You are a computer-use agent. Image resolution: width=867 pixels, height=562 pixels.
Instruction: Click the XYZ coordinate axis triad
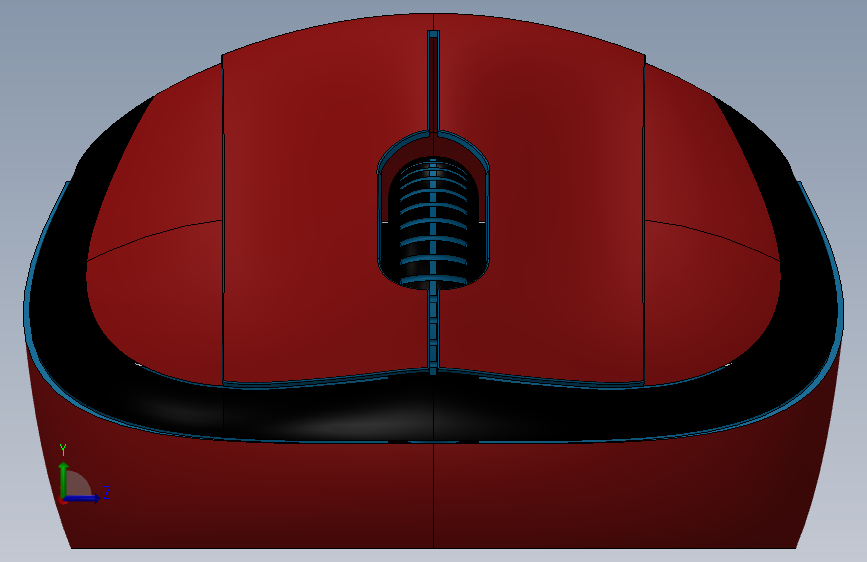click(x=84, y=475)
